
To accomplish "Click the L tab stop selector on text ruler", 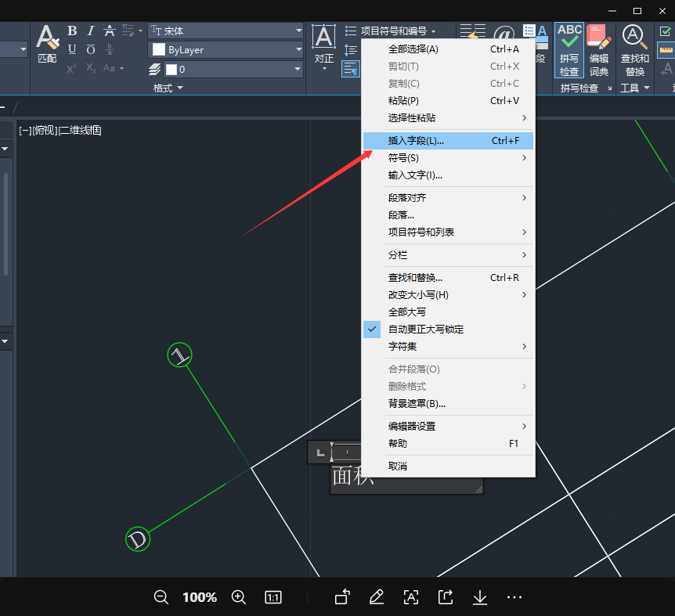I will point(320,452).
